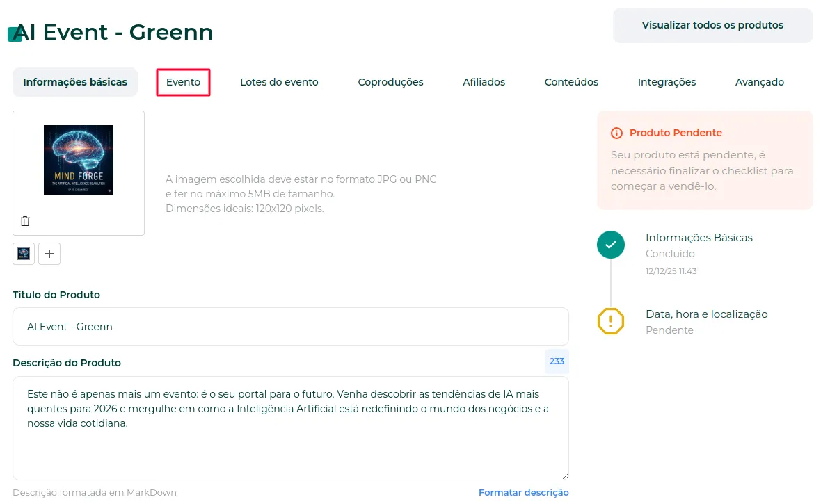Add another product image with plus button

(49, 254)
